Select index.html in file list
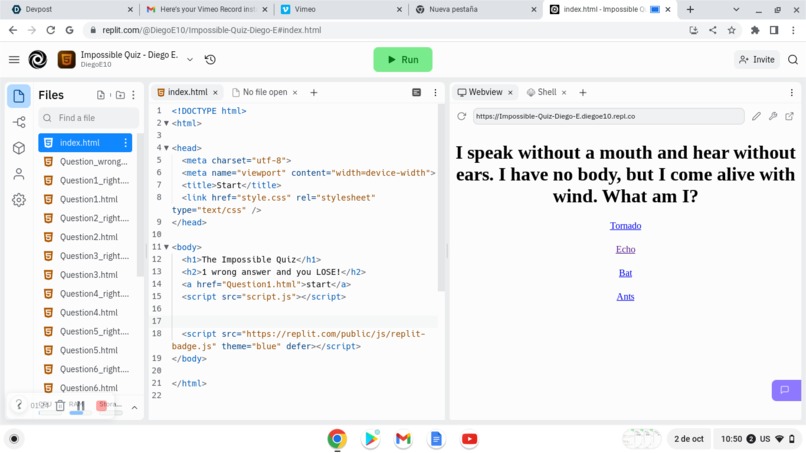806x453 pixels. pos(85,142)
